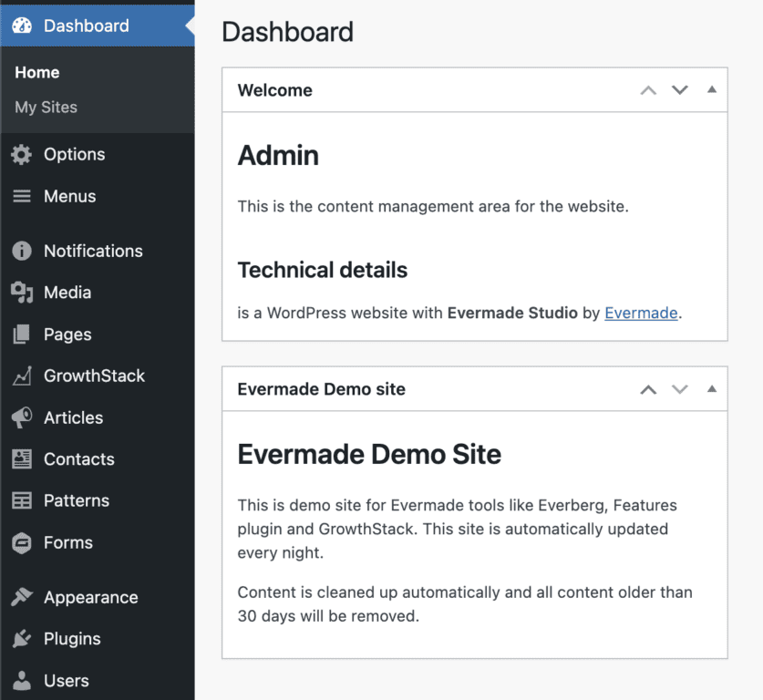Move Welcome panel down
Screen dimensions: 763x700
click(x=679, y=90)
